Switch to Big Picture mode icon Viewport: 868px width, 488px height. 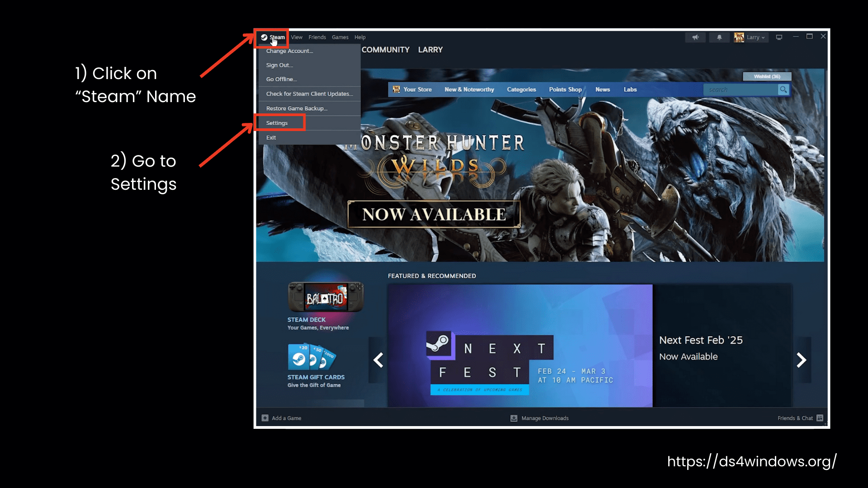779,38
